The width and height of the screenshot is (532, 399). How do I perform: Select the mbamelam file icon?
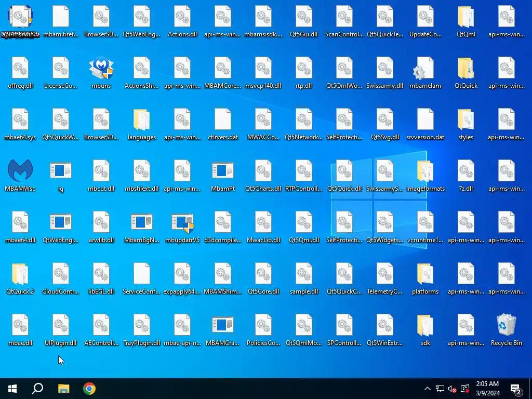coord(425,68)
